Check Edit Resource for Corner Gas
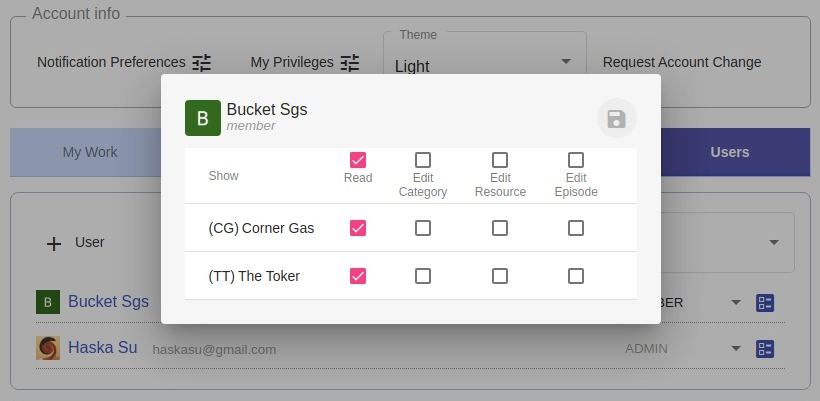 click(500, 228)
